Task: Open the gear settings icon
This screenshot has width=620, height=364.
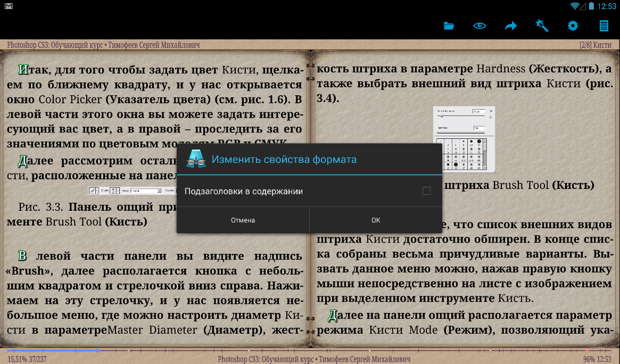Action: [573, 26]
